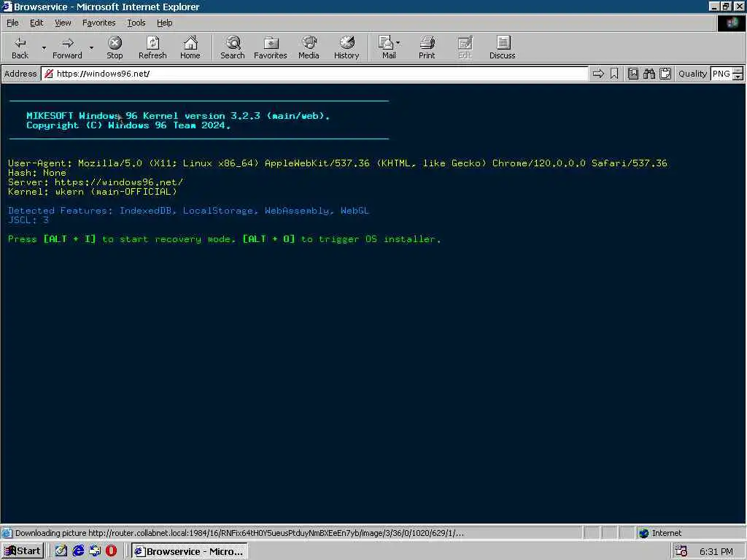Open the View menu
The height and width of the screenshot is (560, 747).
[63, 23]
